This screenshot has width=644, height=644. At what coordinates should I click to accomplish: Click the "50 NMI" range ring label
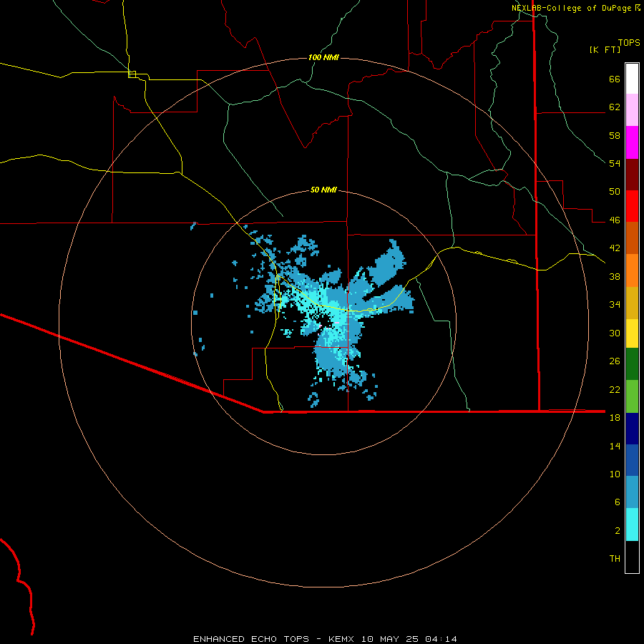pos(323,190)
